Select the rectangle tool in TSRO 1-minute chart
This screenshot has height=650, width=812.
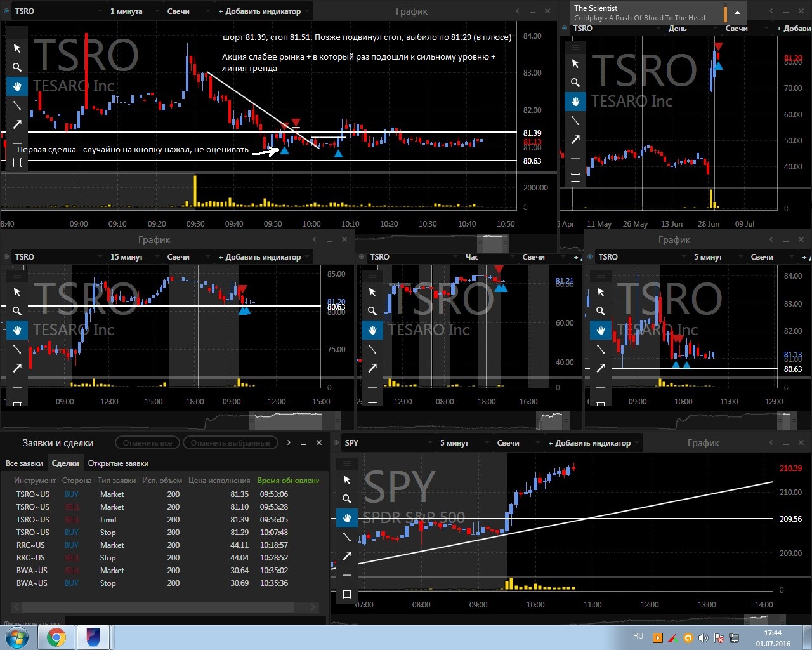click(x=17, y=162)
